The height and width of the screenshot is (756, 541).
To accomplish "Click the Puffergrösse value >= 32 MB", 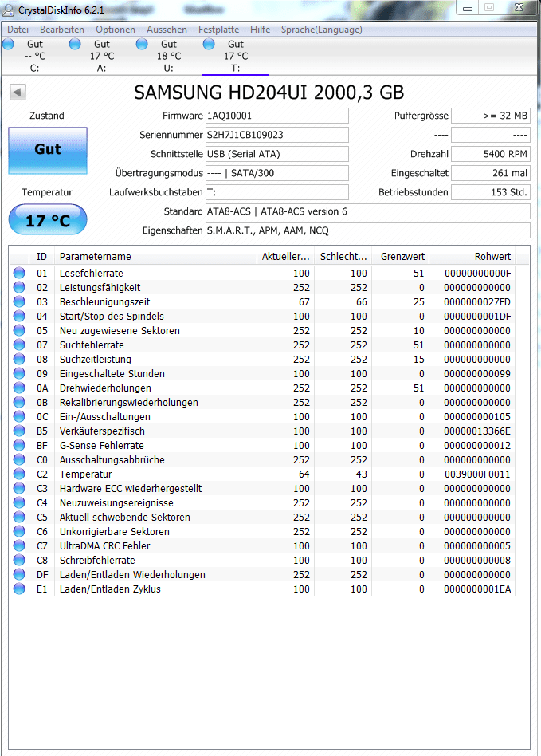I will coord(491,116).
